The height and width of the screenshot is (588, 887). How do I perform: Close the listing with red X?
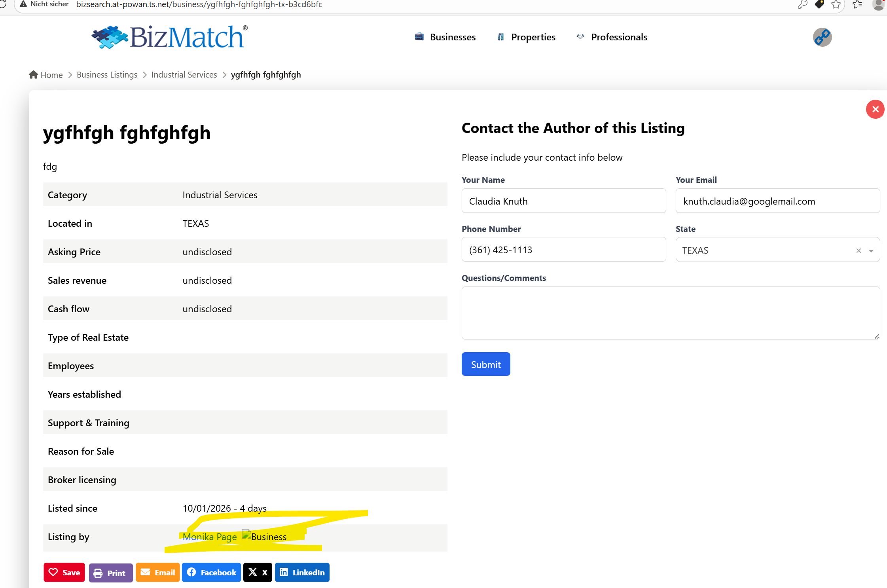pyautogui.click(x=875, y=109)
